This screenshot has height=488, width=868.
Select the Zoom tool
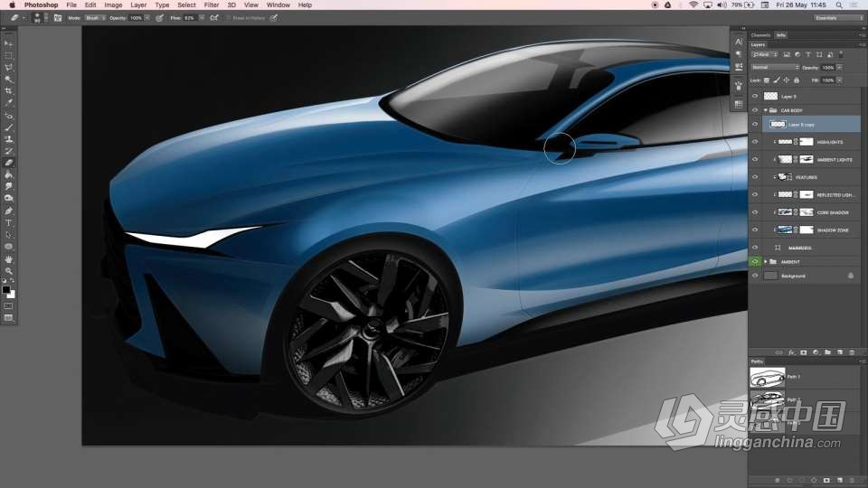pos(9,270)
